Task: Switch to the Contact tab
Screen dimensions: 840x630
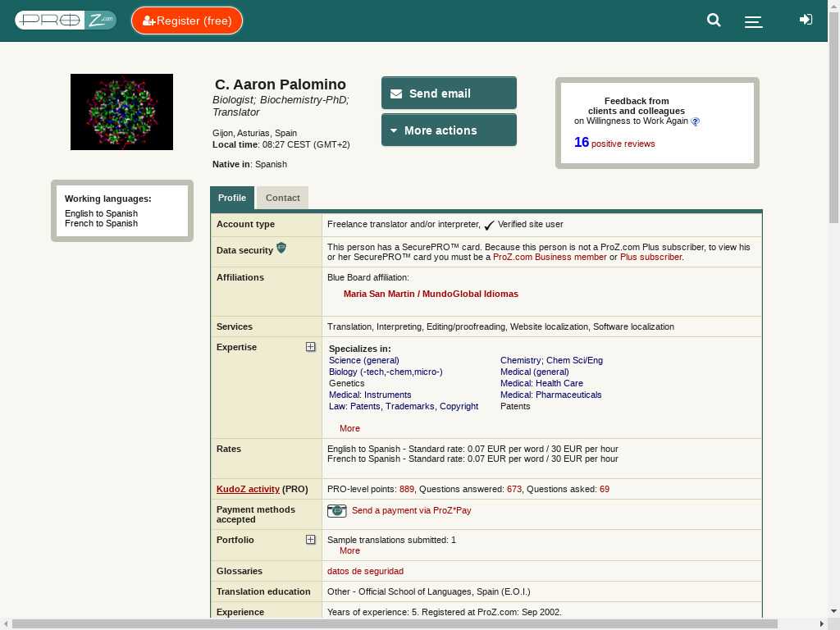Action: point(283,198)
